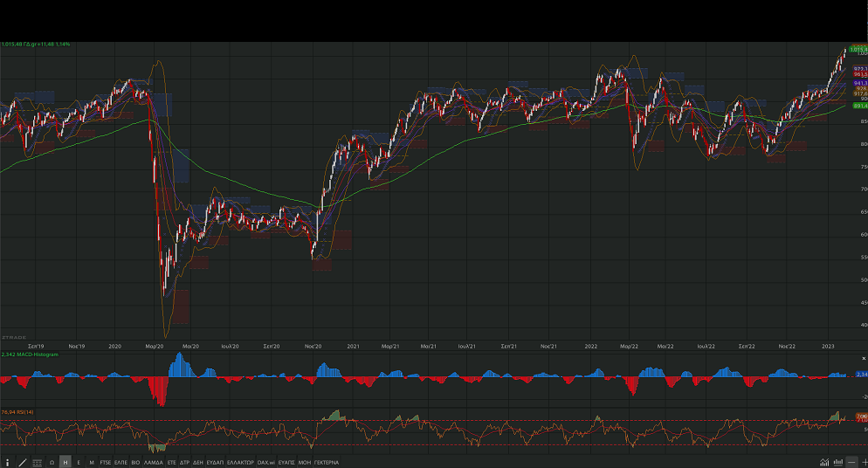Click the Νοε'22 date axis label
The height and width of the screenshot is (468, 868).
click(x=787, y=347)
